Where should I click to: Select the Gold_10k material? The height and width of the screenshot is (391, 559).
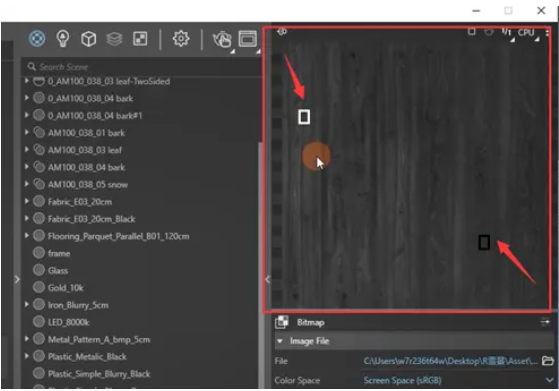click(66, 288)
